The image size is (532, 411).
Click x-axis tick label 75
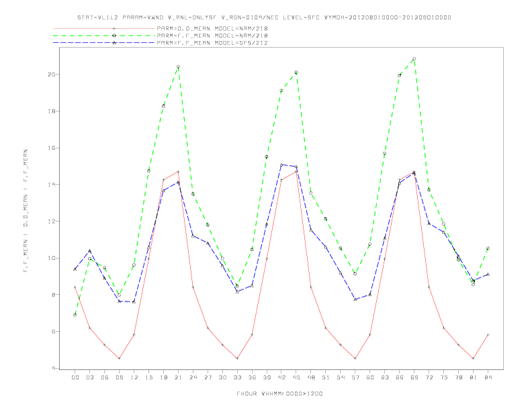(443, 377)
